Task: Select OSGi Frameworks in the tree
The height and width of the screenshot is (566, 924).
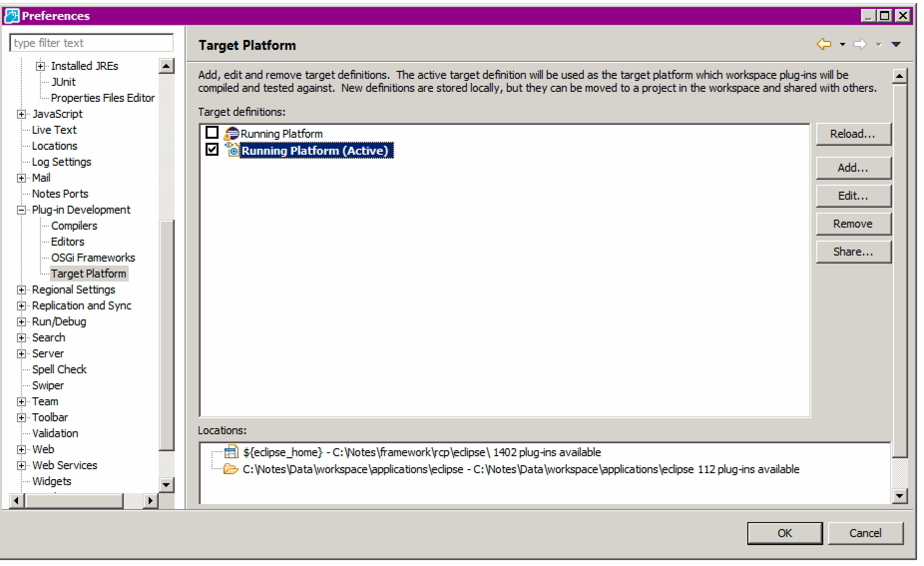Action: 93,258
